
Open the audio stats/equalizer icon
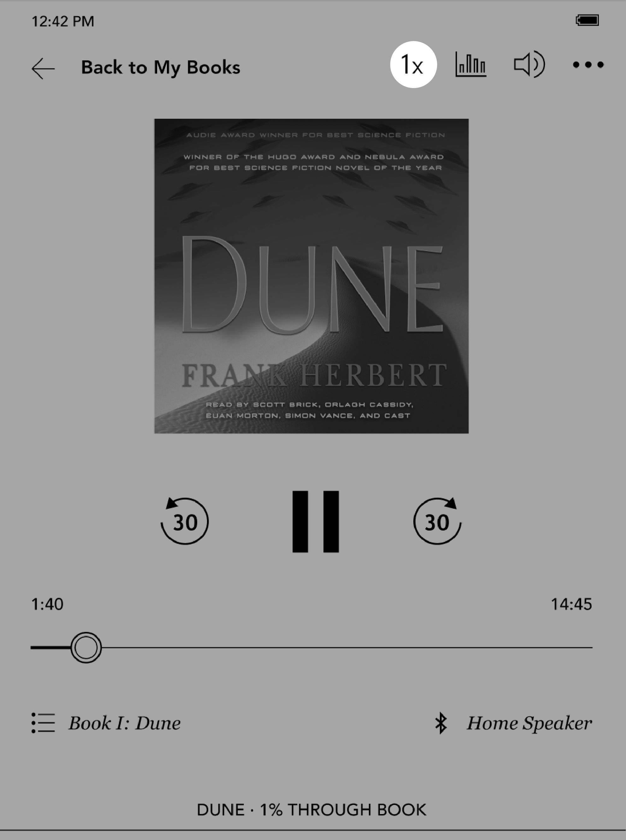point(471,65)
